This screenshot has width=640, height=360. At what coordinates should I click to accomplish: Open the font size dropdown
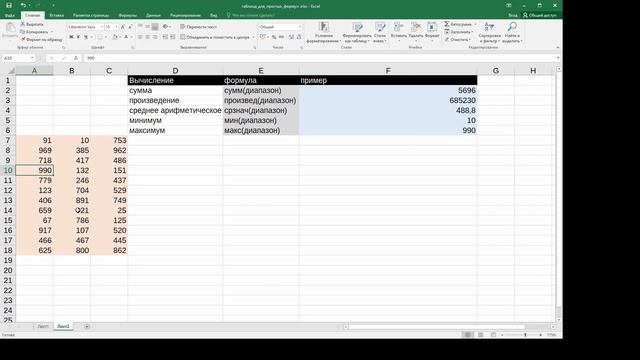[x=116, y=27]
